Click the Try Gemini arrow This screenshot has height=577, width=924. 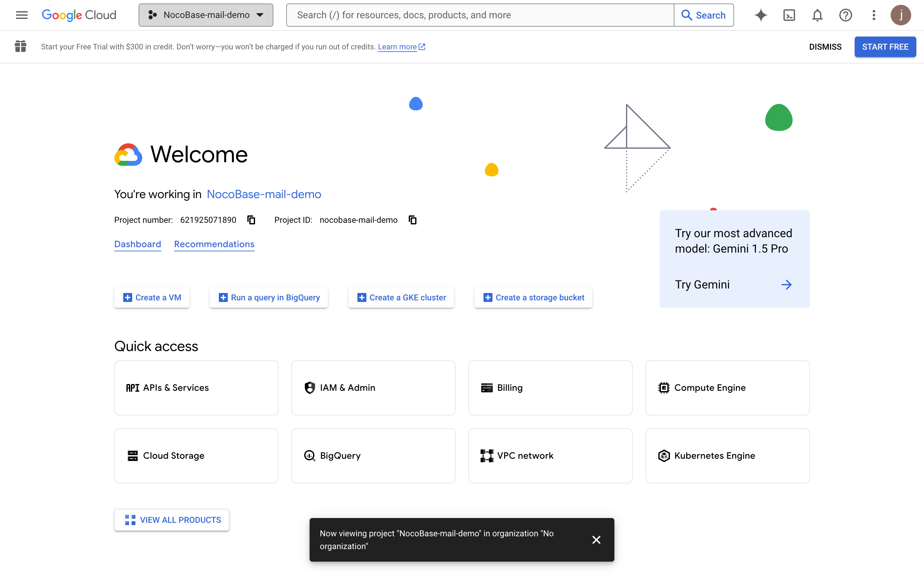tap(786, 285)
